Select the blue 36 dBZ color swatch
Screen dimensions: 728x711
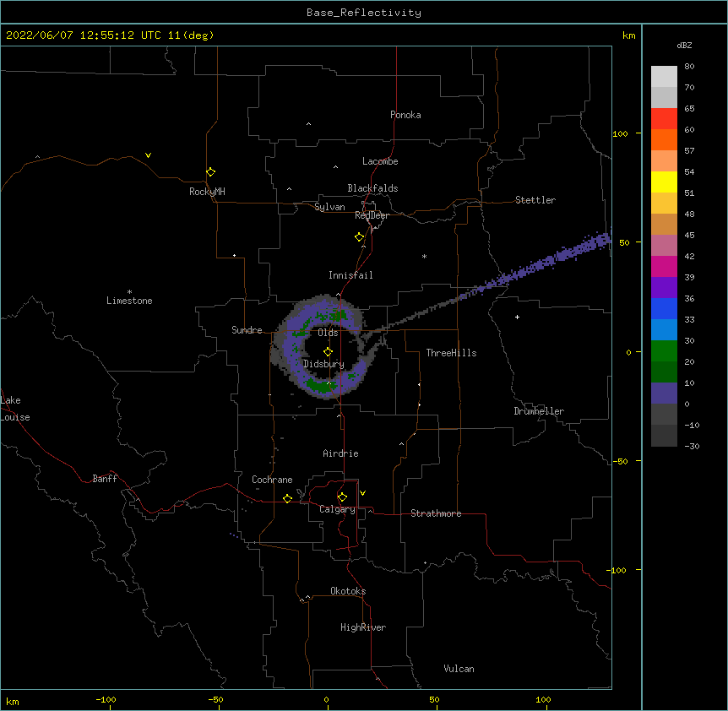pyautogui.click(x=664, y=308)
